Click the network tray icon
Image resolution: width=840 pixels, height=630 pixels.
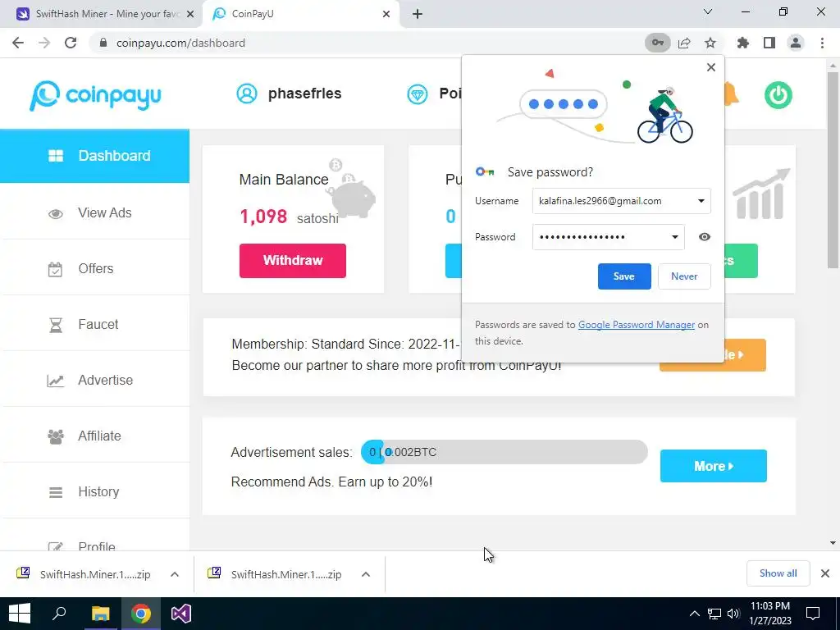pos(714,614)
